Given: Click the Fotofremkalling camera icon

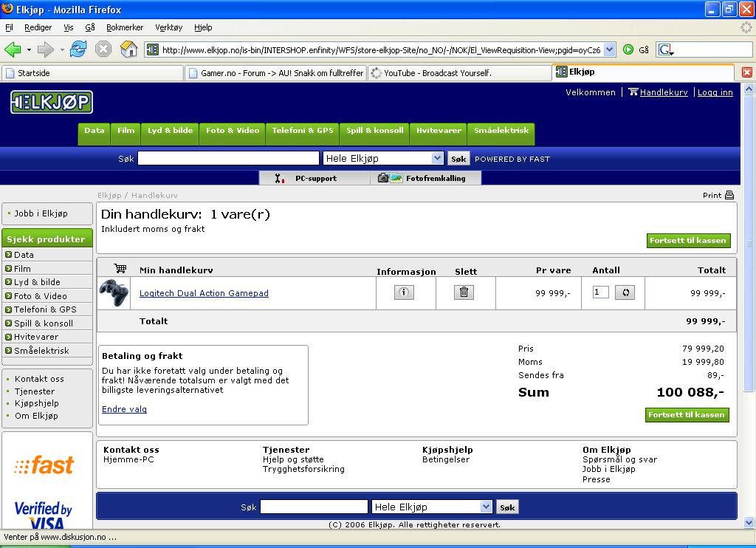Looking at the screenshot, I should point(390,178).
